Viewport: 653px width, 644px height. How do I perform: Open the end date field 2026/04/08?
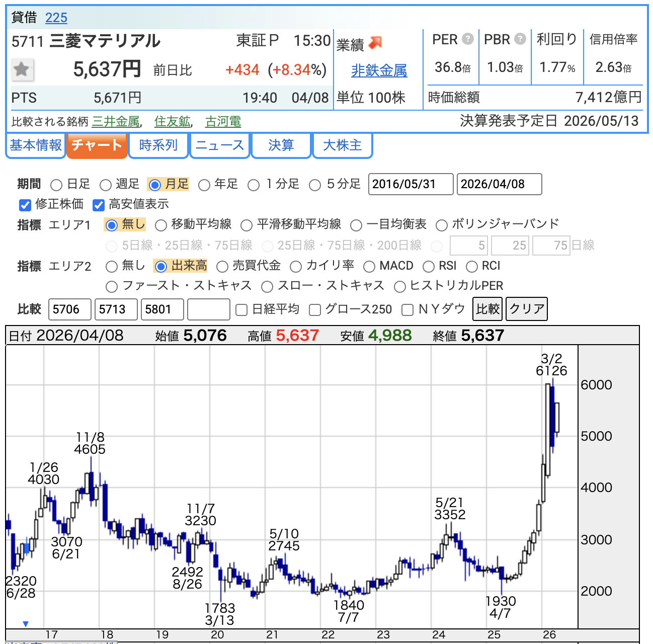[499, 184]
